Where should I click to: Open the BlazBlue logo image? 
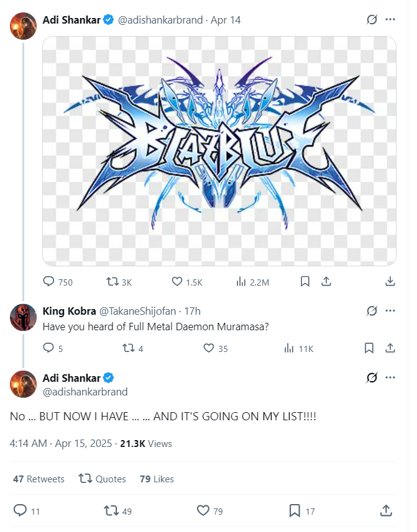tap(219, 151)
